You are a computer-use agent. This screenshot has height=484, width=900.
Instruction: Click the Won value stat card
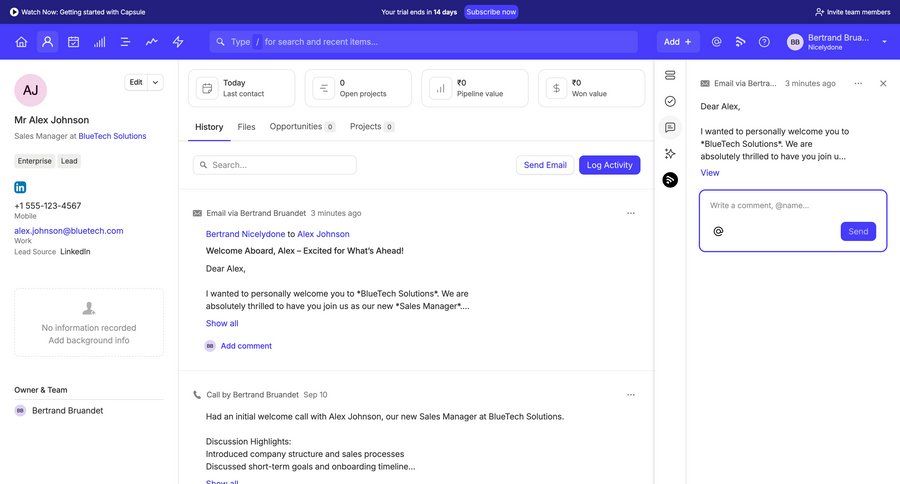(x=591, y=88)
